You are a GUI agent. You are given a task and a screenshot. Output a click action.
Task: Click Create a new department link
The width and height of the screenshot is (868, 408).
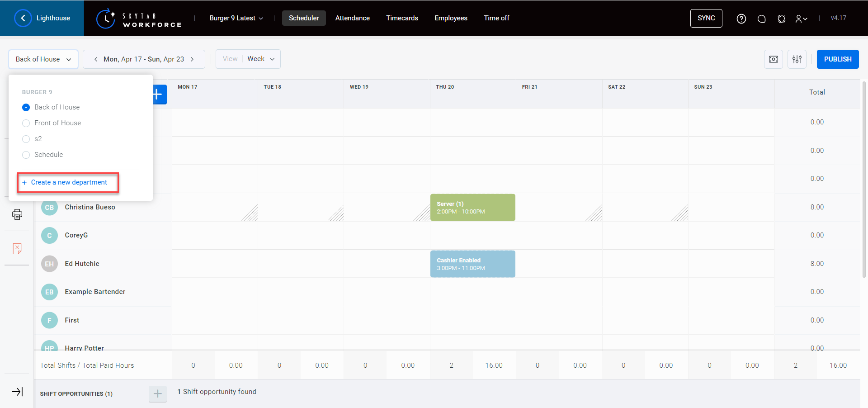tap(69, 182)
